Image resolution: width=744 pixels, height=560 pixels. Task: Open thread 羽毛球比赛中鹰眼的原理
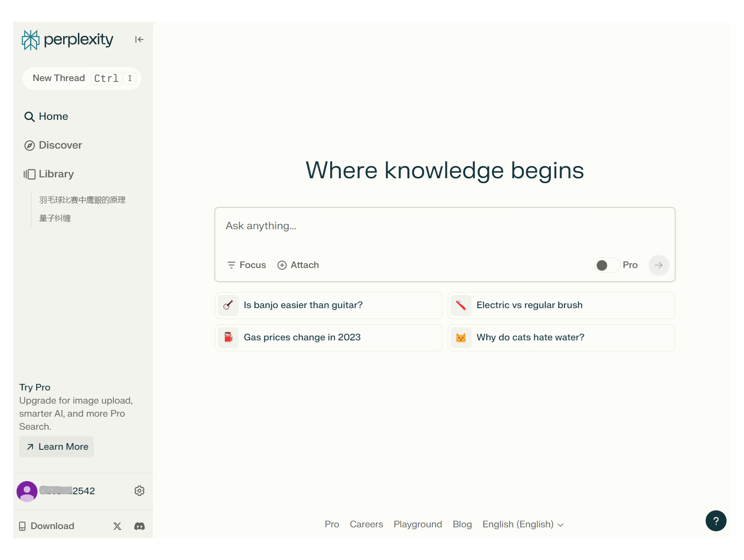pos(82,200)
